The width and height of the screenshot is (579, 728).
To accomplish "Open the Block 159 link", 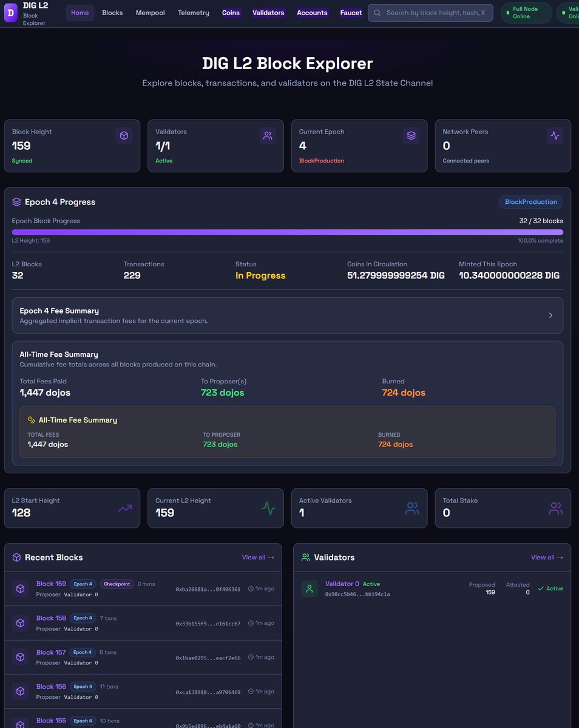I will (51, 584).
